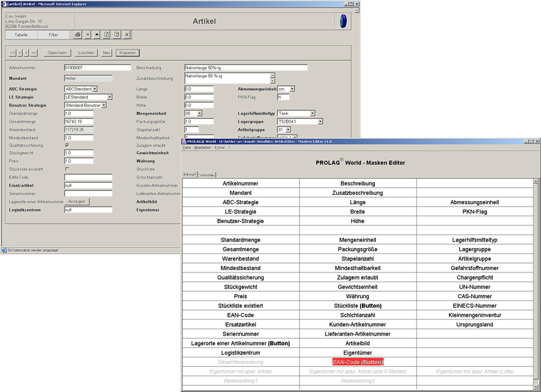This screenshot has width=541, height=392.
Task: Tick the Stückliste existiert checkbox
Action: pyautogui.click(x=68, y=169)
